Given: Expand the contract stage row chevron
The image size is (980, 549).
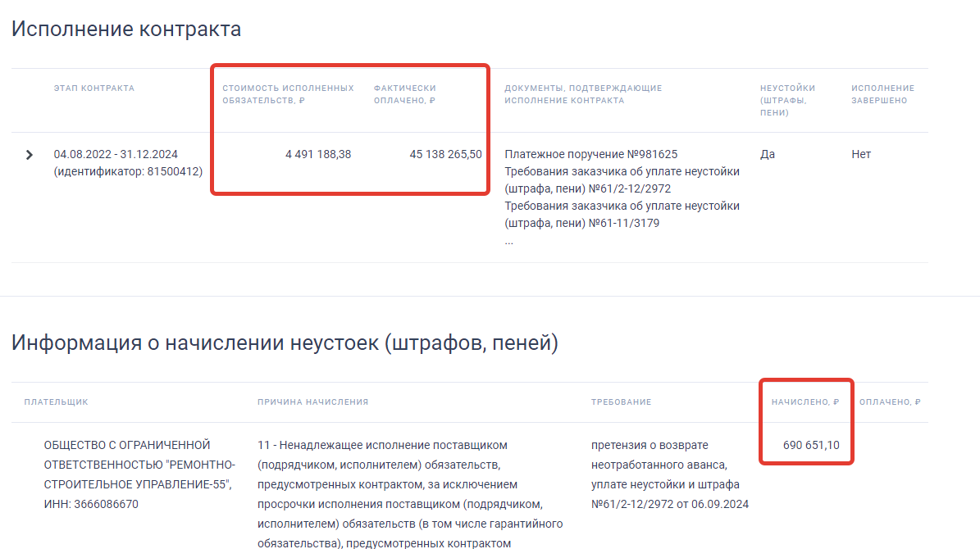Looking at the screenshot, I should click(x=30, y=155).
